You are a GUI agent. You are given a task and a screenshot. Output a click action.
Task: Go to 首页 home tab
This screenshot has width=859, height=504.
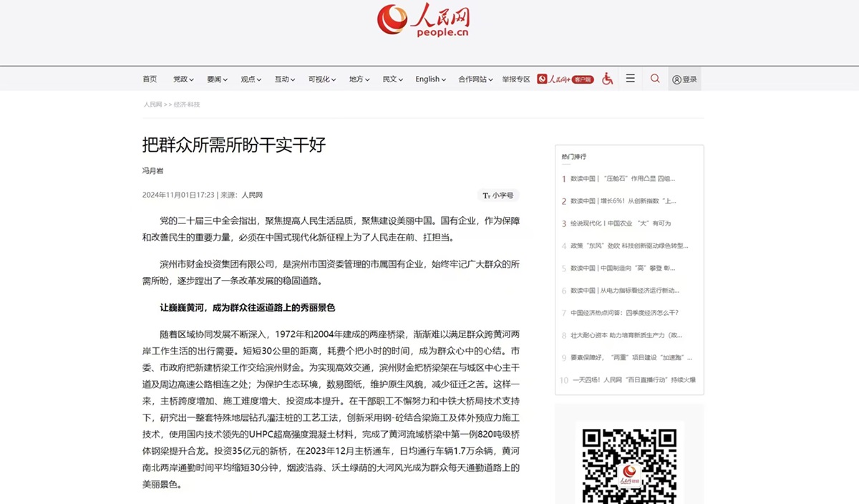[x=150, y=79]
